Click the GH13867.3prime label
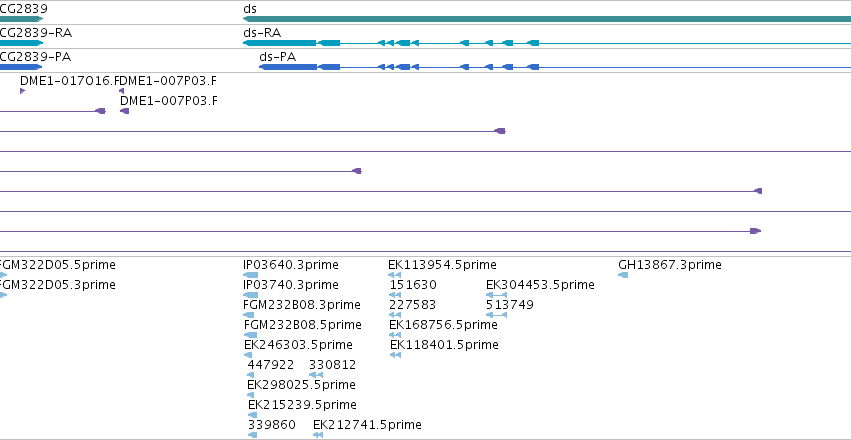 click(670, 265)
